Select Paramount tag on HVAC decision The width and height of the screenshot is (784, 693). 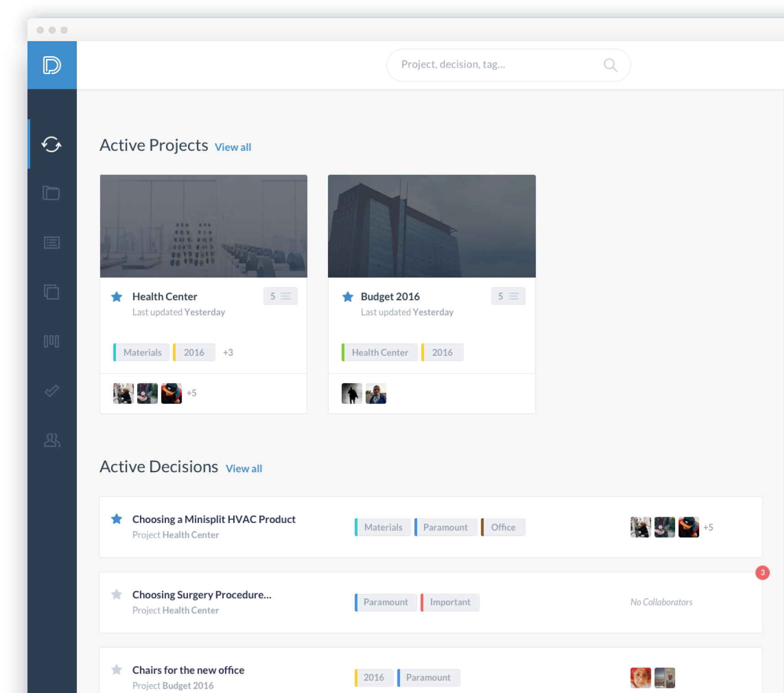tap(446, 528)
